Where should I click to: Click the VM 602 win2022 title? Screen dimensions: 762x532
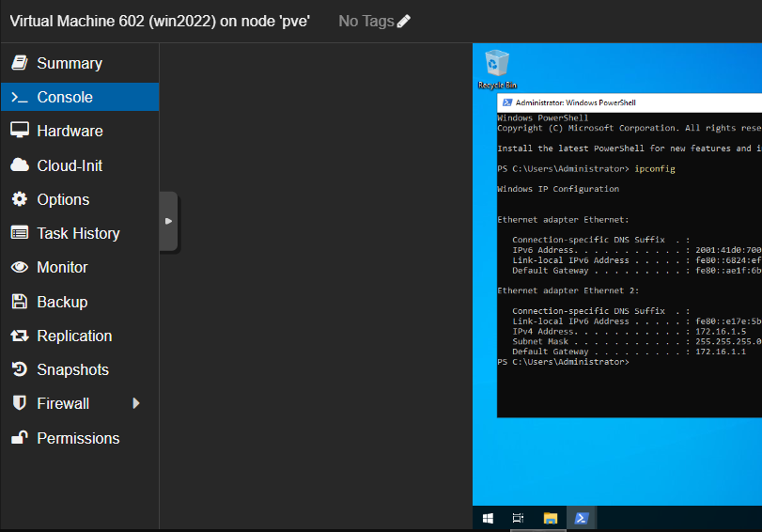(x=160, y=21)
